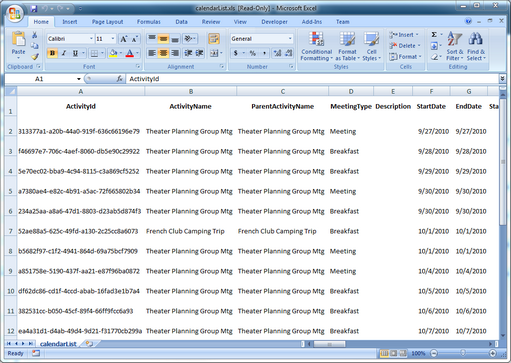Open Conditional Formatting menu
The image size is (511, 363).
click(x=316, y=46)
